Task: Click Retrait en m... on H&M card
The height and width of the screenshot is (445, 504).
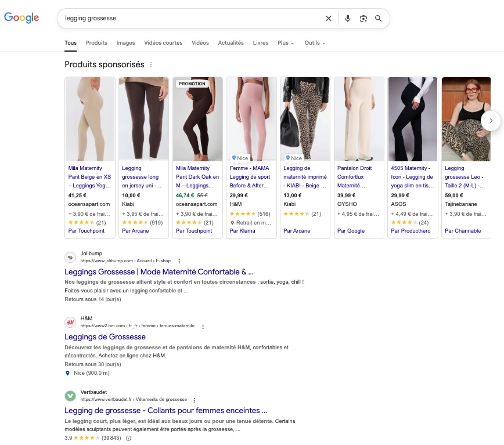Action: (x=251, y=223)
